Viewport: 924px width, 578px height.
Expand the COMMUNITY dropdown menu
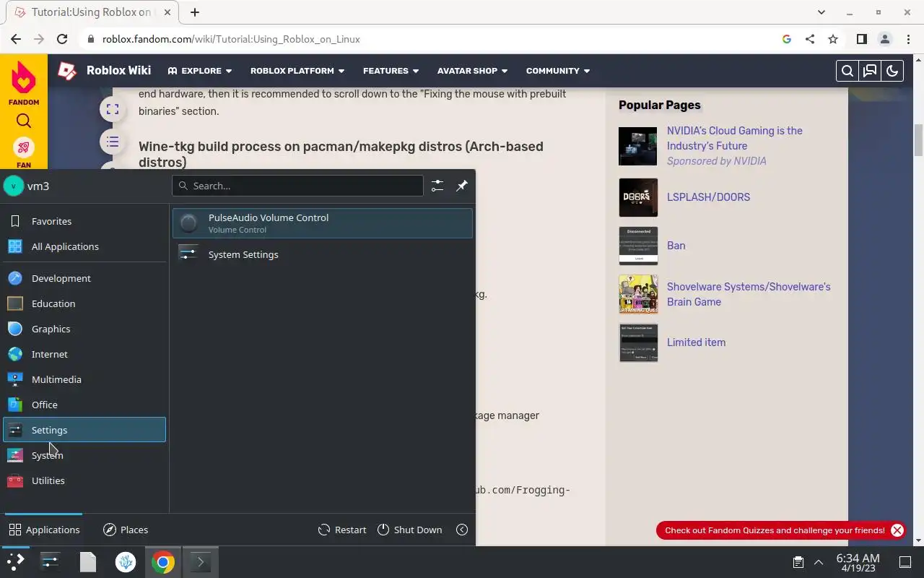pos(558,71)
